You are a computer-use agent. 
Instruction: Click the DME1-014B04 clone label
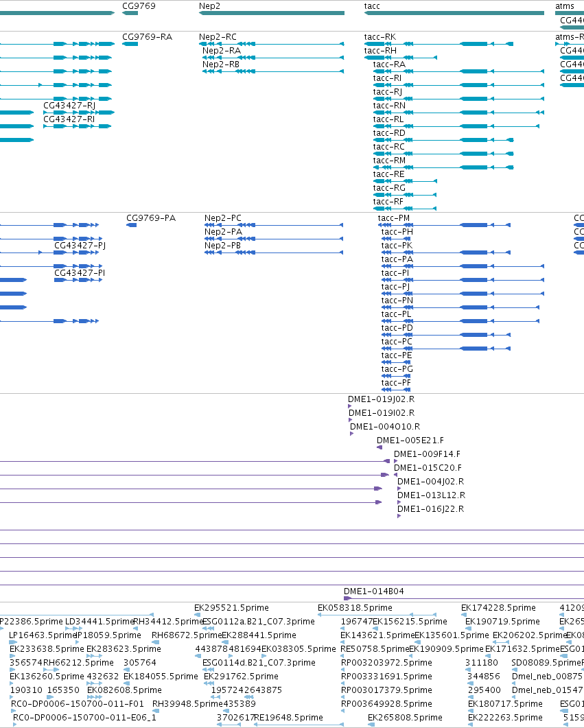(374, 591)
